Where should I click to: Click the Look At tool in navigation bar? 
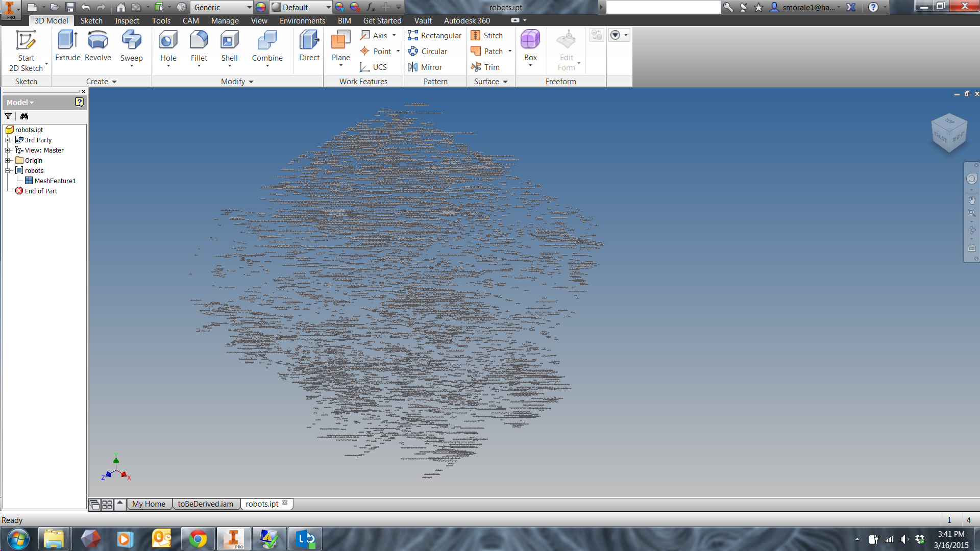point(972,248)
